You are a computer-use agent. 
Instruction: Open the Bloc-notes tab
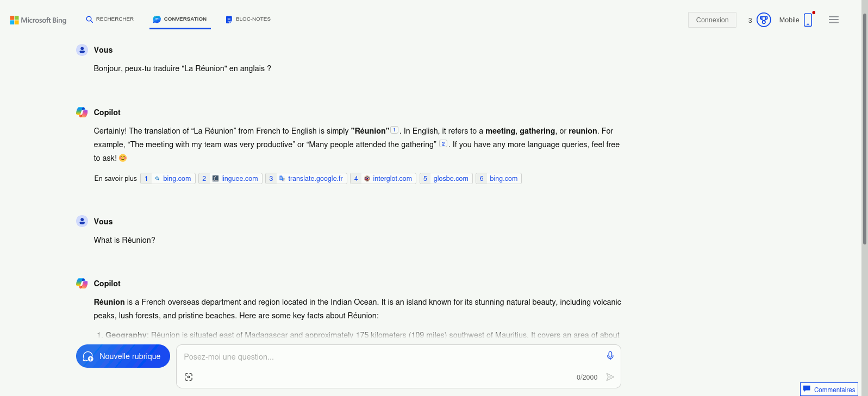tap(248, 19)
